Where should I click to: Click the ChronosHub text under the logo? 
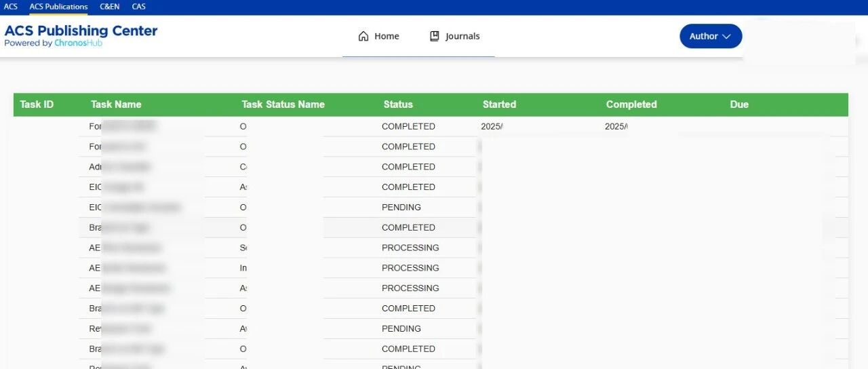(x=79, y=43)
